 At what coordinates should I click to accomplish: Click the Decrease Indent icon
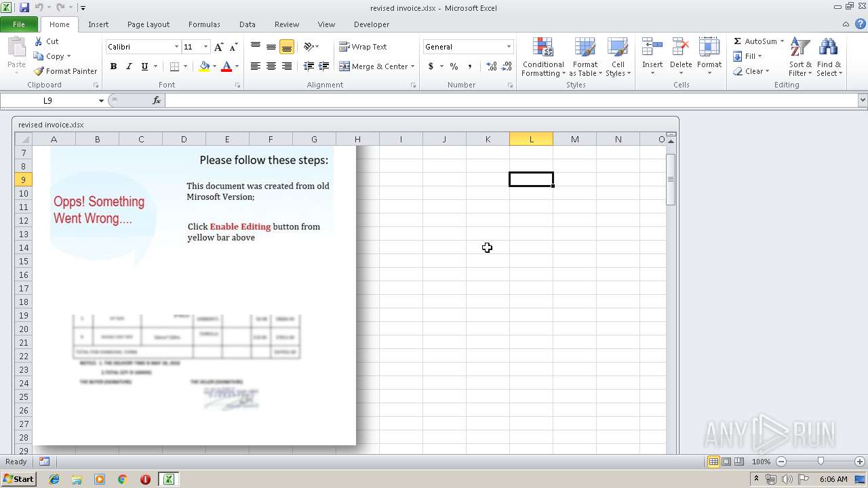[x=309, y=66]
